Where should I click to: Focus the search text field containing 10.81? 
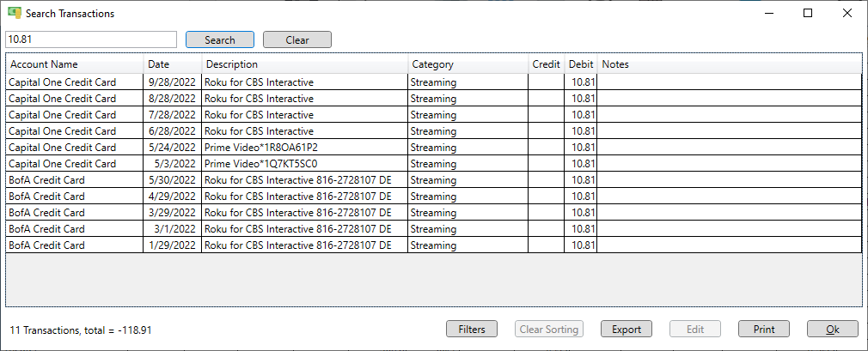91,39
